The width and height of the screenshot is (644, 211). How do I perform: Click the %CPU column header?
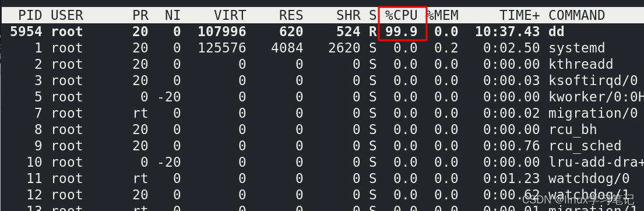pyautogui.click(x=402, y=16)
